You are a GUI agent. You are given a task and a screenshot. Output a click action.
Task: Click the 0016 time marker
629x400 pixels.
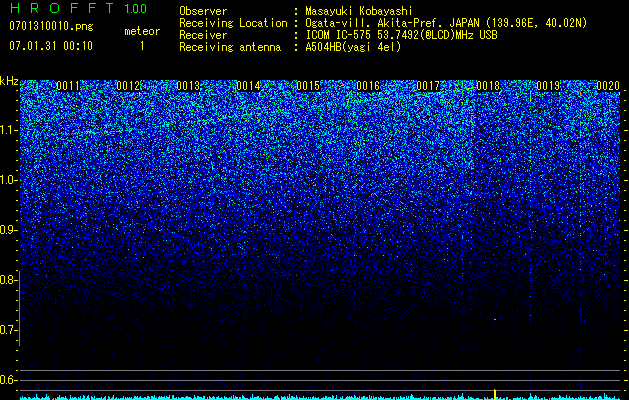(368, 86)
